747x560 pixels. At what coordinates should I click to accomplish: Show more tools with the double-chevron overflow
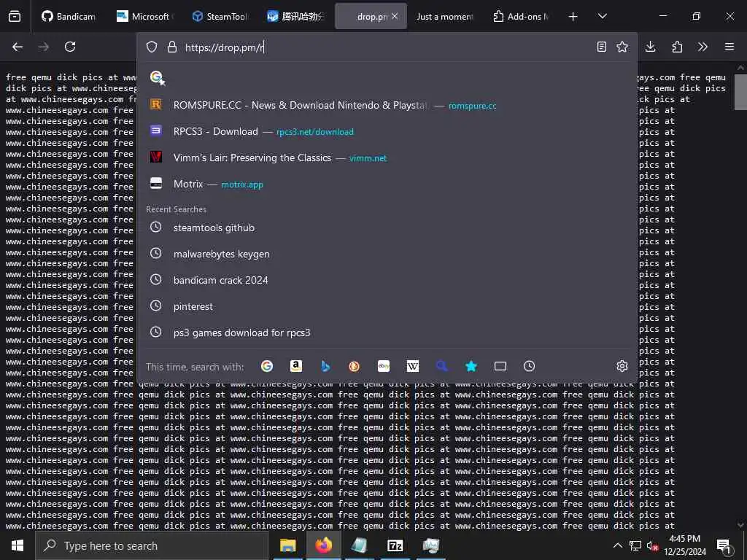pos(703,47)
